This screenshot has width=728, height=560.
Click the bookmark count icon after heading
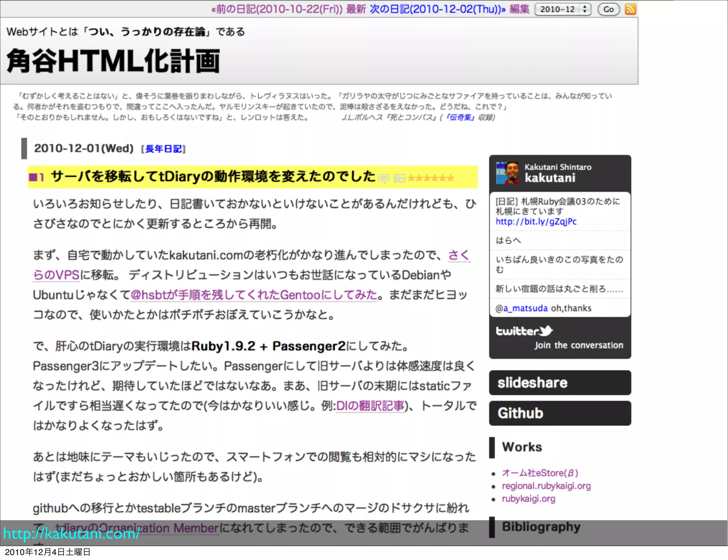[400, 178]
